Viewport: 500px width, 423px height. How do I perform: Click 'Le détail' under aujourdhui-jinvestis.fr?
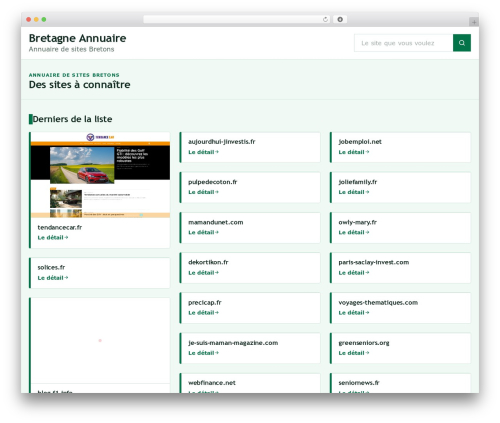tap(203, 152)
